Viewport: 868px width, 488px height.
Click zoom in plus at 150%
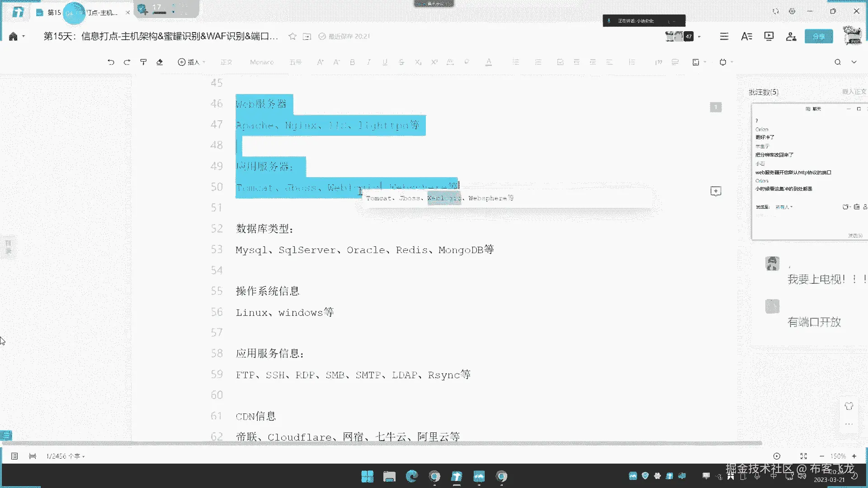pyautogui.click(x=854, y=456)
